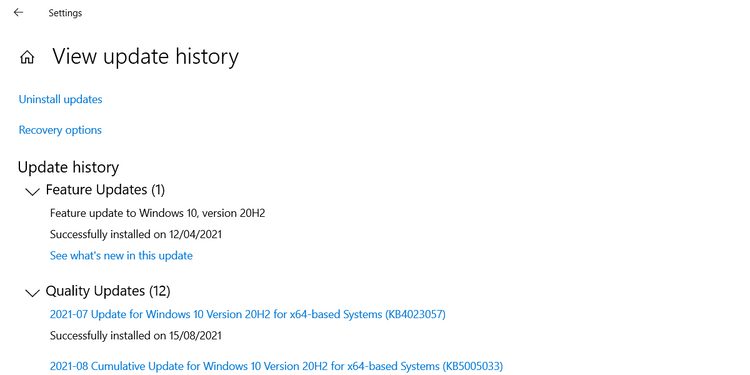The image size is (750, 375).
Task: Click the installed on 12/04/2021 status line
Action: coord(136,234)
